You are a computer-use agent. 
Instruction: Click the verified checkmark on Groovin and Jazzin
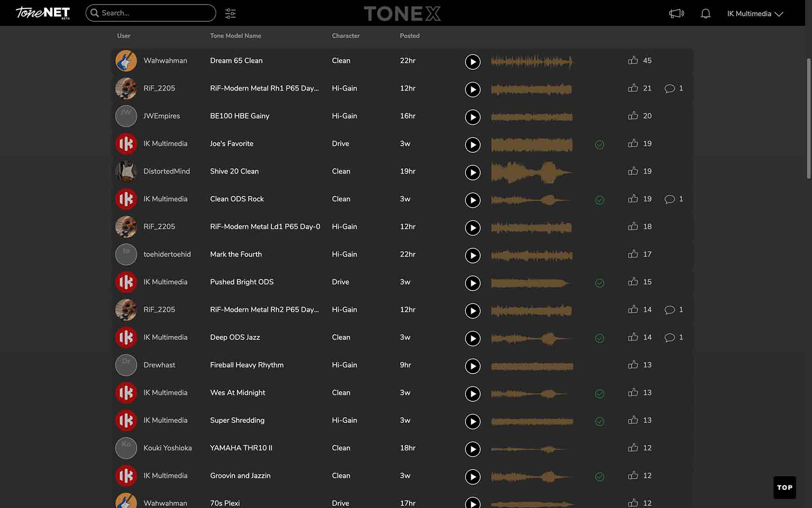click(599, 477)
